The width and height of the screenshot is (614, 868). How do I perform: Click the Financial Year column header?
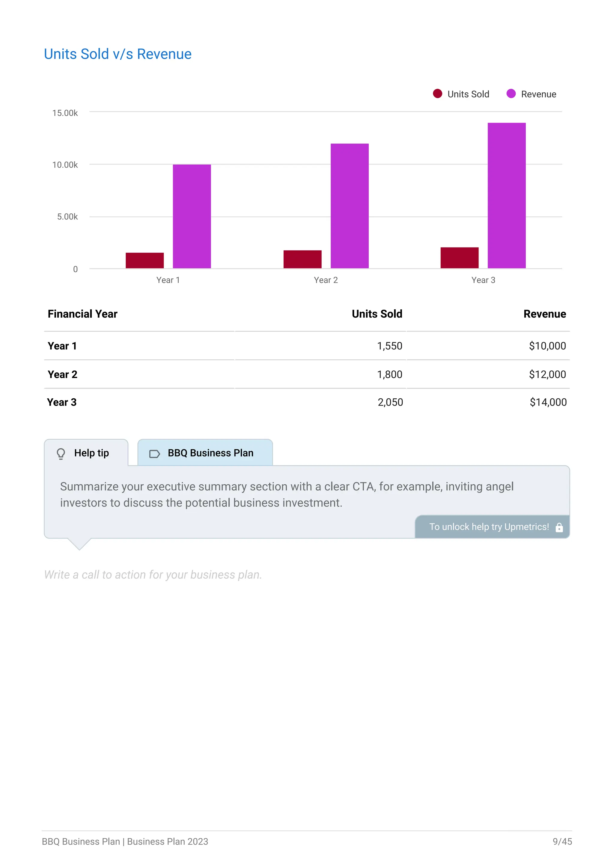(82, 314)
